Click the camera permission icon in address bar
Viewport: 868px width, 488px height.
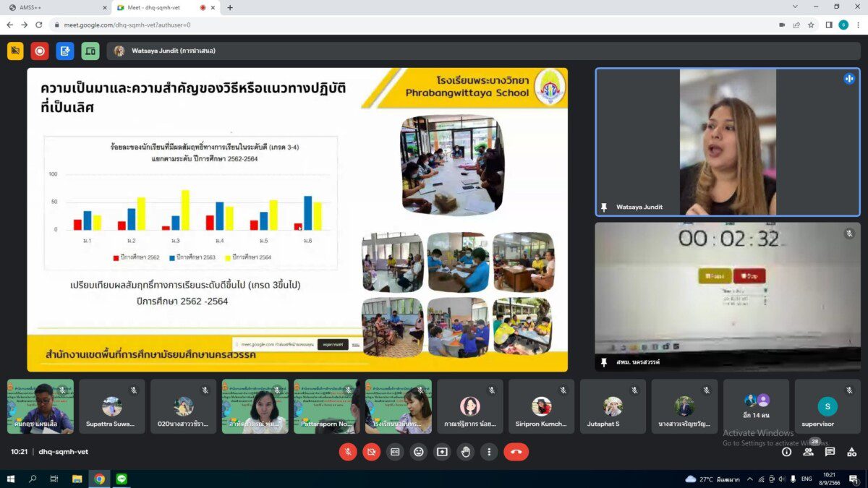[x=782, y=25]
